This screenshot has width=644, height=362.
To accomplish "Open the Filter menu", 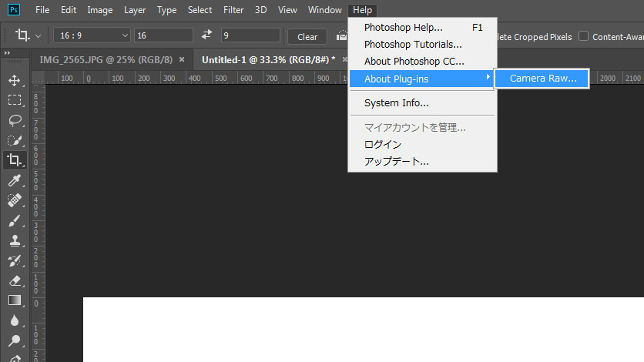I will tap(233, 10).
